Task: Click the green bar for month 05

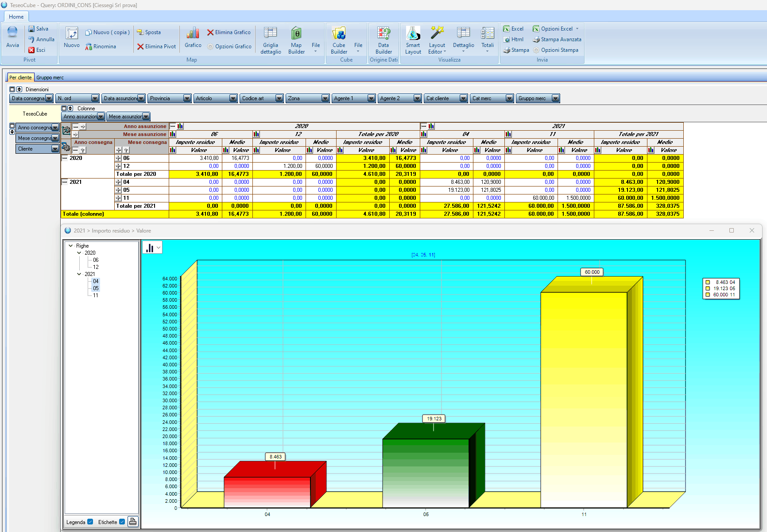Action: point(426,473)
